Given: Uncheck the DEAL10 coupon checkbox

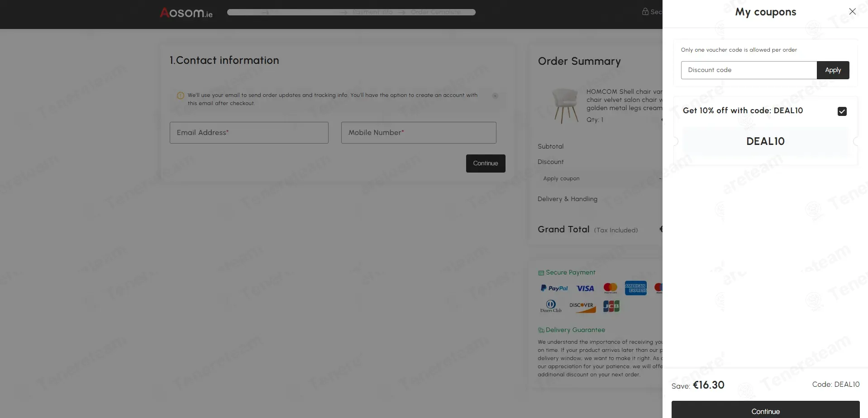Looking at the screenshot, I should tap(842, 111).
